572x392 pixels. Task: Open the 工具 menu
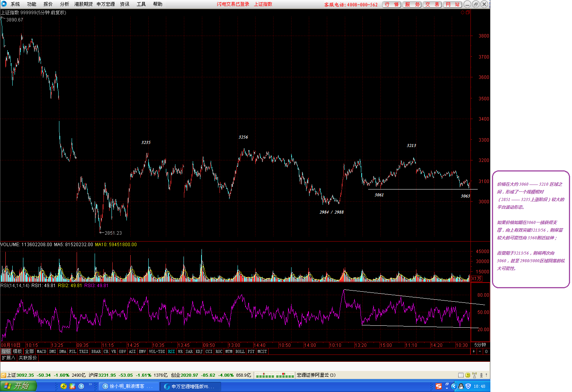tap(141, 4)
